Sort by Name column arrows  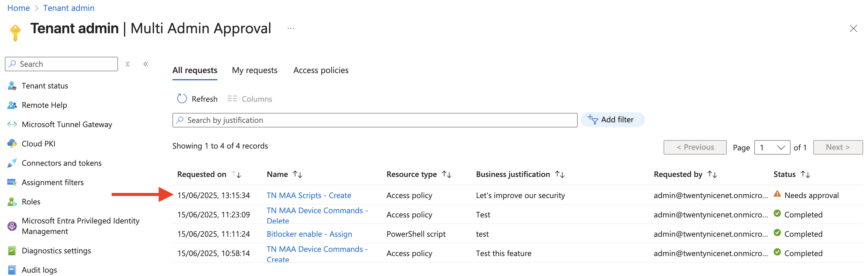pyautogui.click(x=298, y=174)
